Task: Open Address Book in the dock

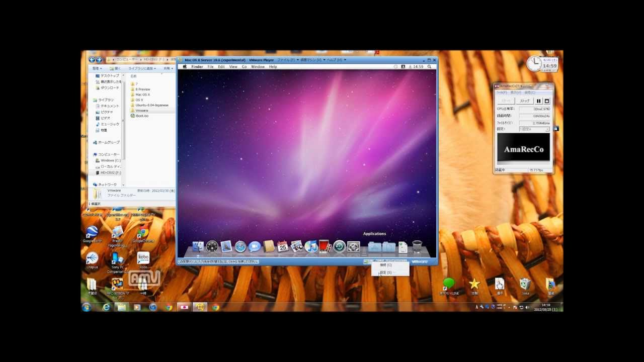Action: pos(269,246)
